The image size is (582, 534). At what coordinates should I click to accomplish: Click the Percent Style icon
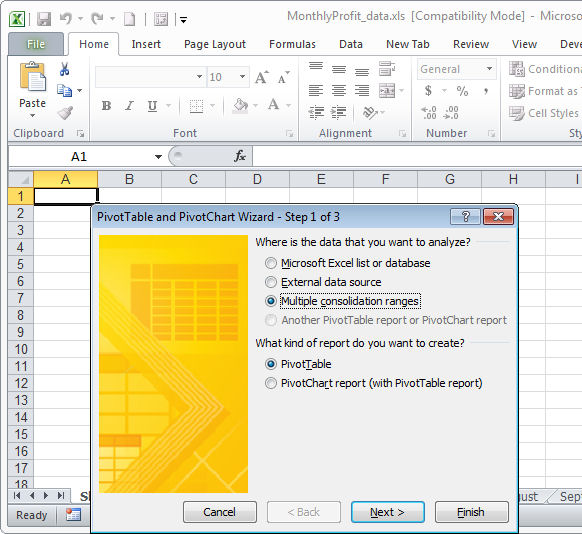coord(462,91)
